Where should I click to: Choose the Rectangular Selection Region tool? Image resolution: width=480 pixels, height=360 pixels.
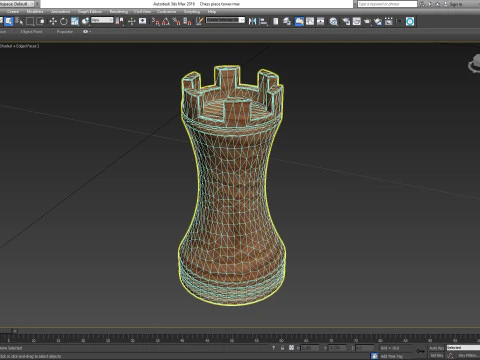pos(30,21)
